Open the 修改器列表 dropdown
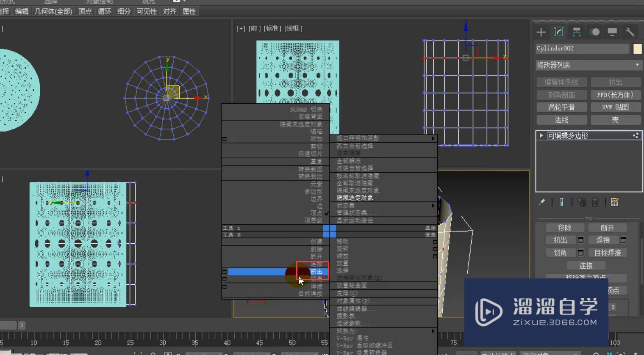The width and height of the screenshot is (644, 355). click(588, 65)
